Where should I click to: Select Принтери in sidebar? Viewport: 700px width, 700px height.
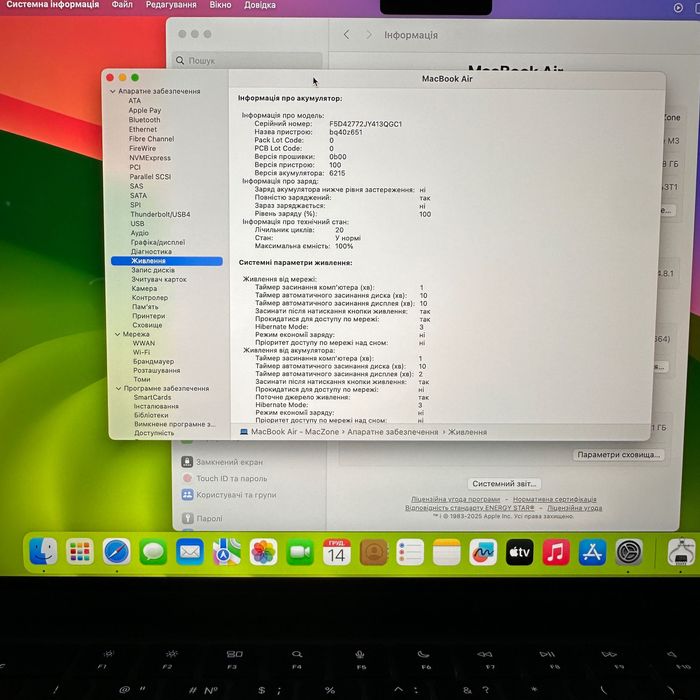(149, 316)
